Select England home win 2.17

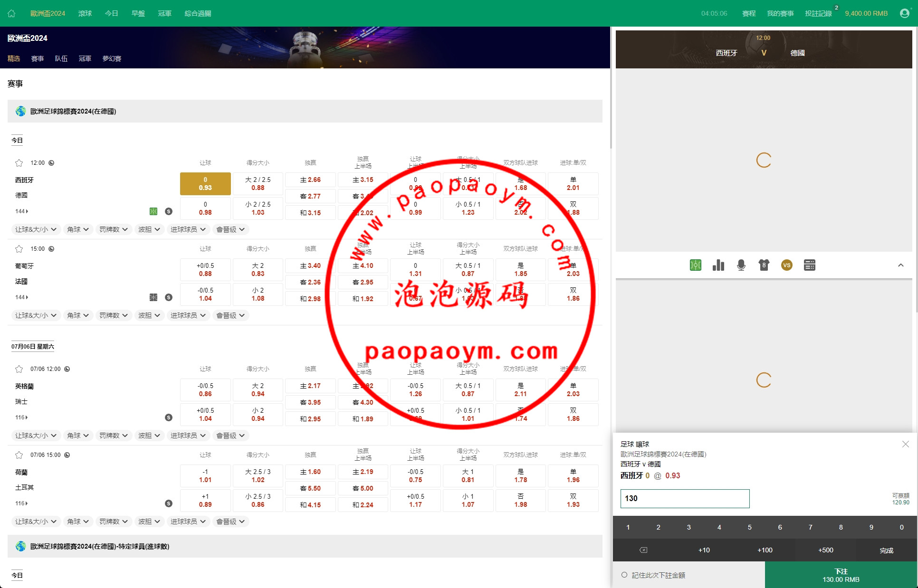310,386
